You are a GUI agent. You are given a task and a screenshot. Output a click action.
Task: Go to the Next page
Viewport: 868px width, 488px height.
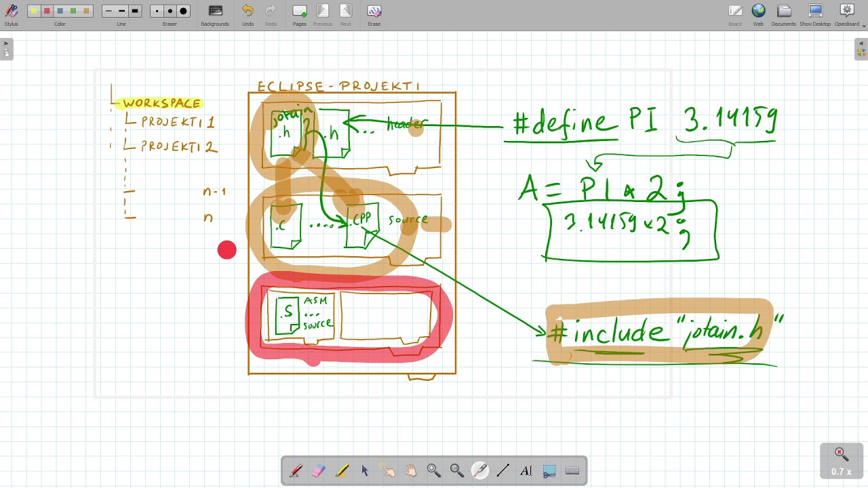point(346,14)
